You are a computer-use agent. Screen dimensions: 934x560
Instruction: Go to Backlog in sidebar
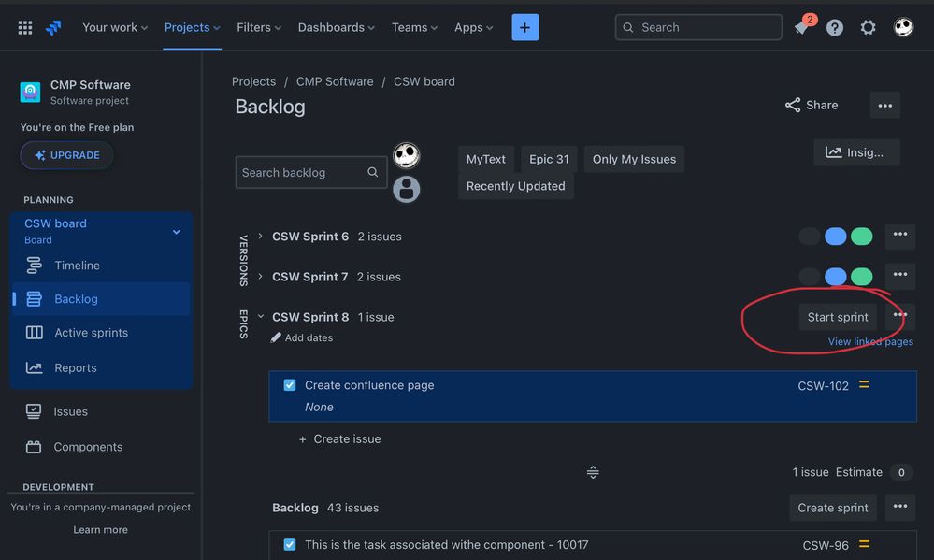[101, 299]
